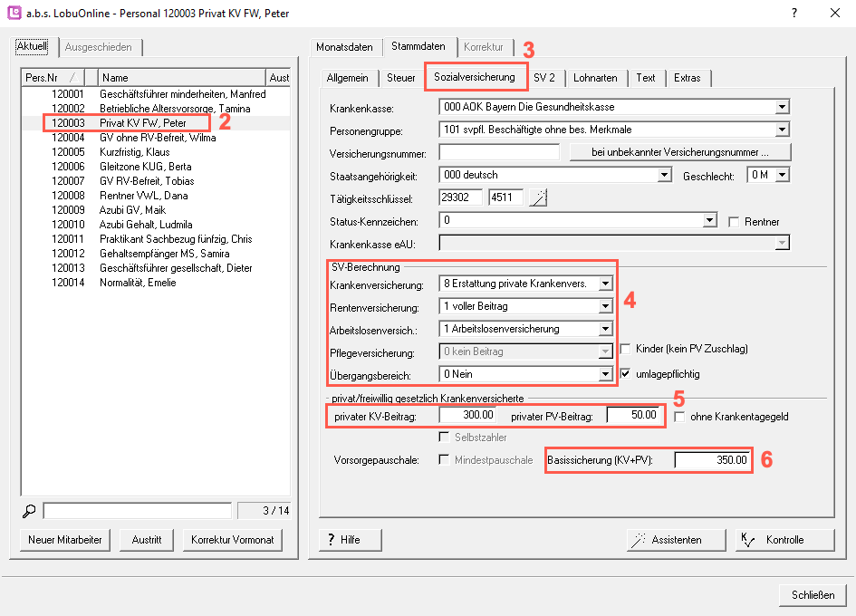Click the privater KV-Beitrag field
This screenshot has width=856, height=616.
click(x=467, y=415)
